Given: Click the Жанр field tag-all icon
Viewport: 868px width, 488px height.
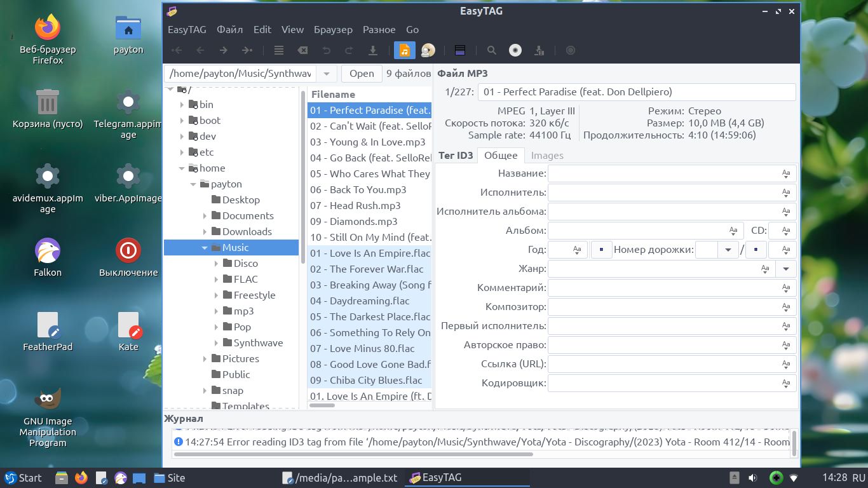Looking at the screenshot, I should (765, 269).
